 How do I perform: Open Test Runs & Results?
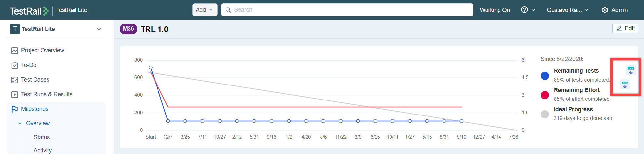tap(47, 94)
